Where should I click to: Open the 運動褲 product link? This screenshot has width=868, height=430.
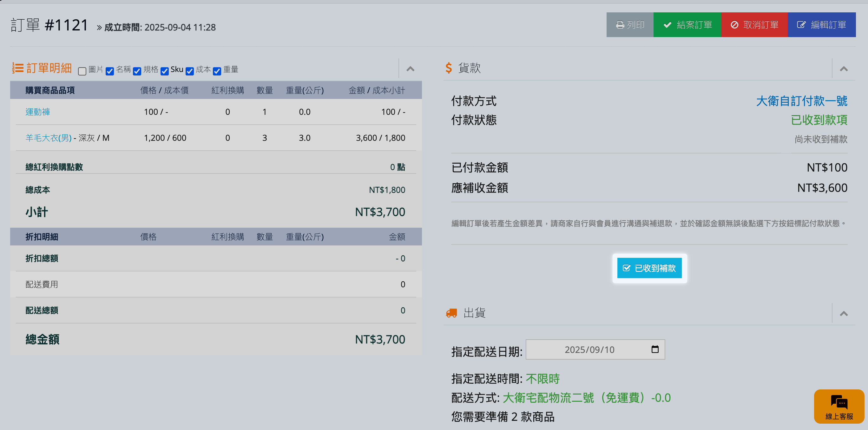(x=38, y=112)
